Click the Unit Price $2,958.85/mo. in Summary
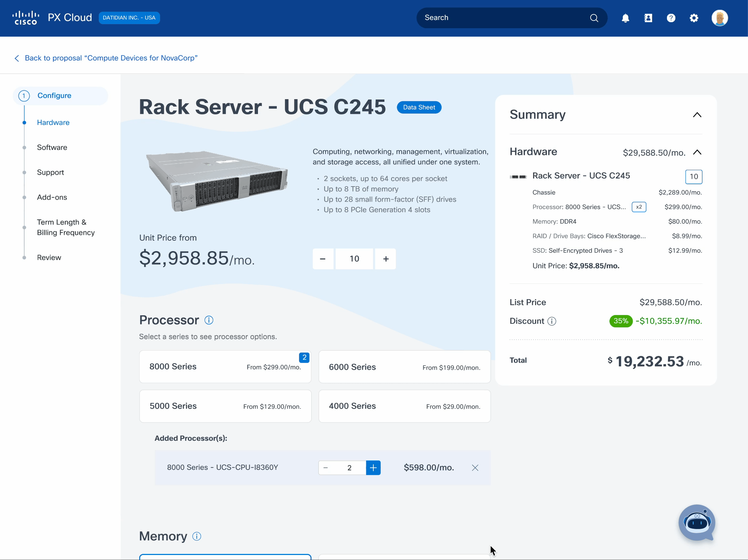Viewport: 748px width, 560px height. point(575,266)
